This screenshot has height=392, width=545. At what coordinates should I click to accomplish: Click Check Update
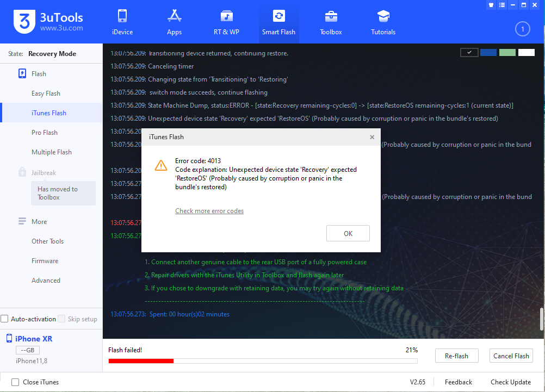pyautogui.click(x=511, y=382)
